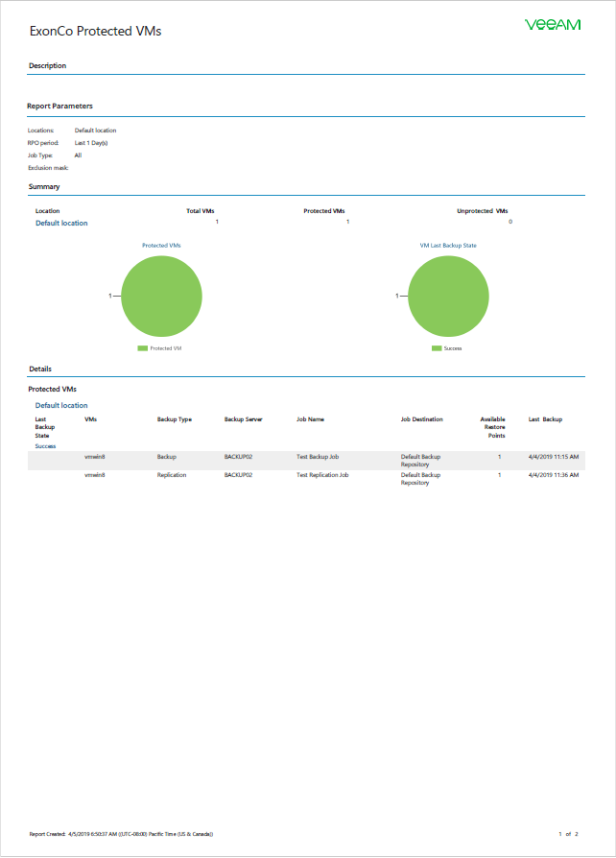Click the Last Backup State column header
Viewport: 616px width, 858px height.
point(45,427)
